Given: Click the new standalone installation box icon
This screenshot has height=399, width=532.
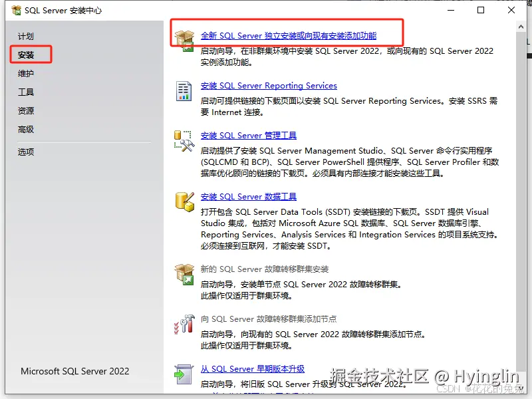Looking at the screenshot, I should point(184,41).
